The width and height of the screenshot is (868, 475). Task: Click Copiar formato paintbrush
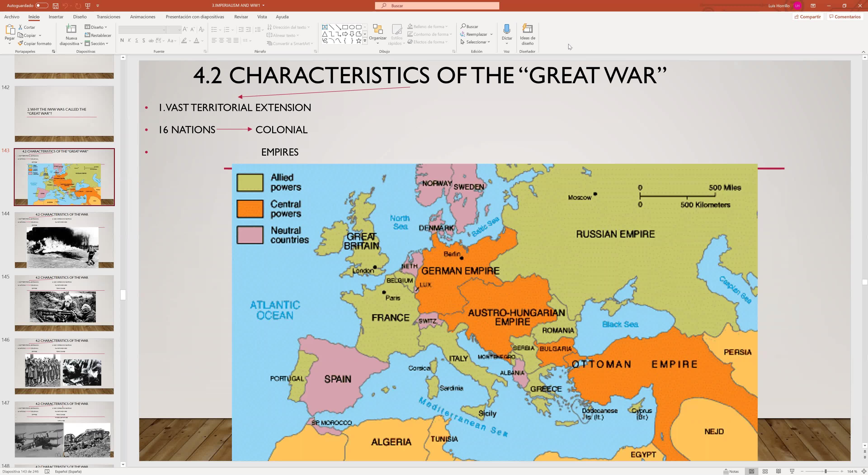35,43
